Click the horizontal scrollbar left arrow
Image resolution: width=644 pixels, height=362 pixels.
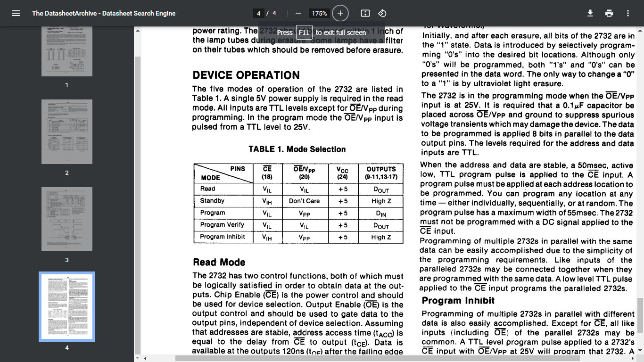[x=145, y=358]
